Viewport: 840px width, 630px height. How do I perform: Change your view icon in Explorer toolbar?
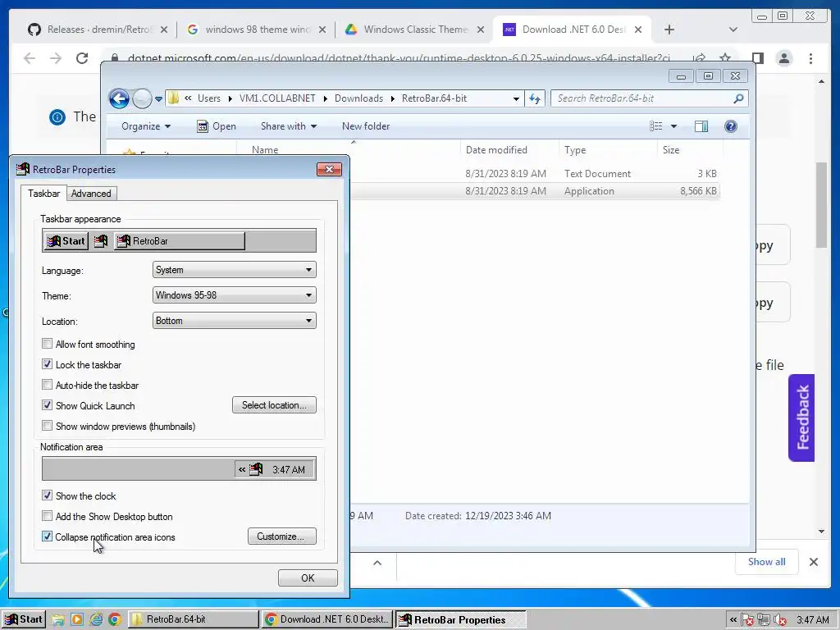click(656, 126)
